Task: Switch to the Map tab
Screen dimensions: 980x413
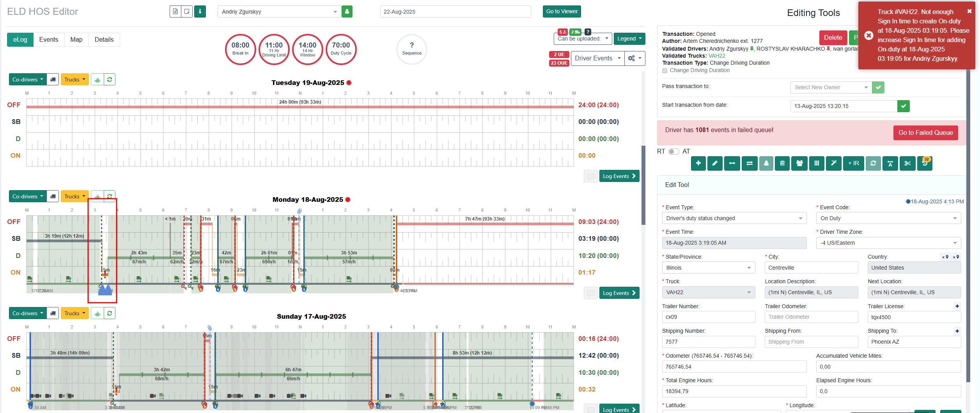Action: tap(76, 40)
